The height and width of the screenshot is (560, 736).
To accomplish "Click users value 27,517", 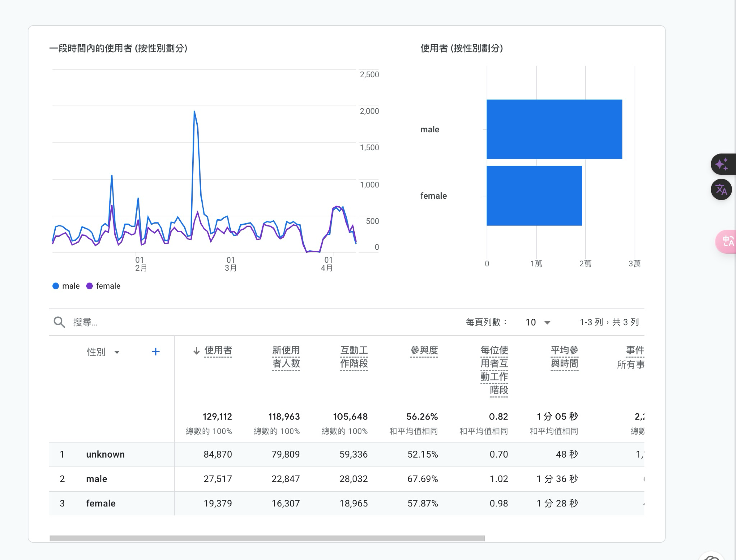I will point(218,479).
